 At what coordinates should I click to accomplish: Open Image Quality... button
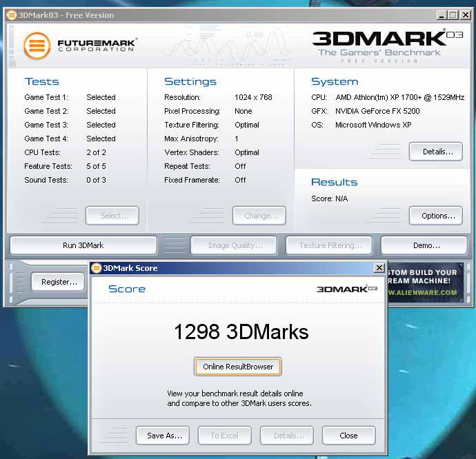click(x=234, y=245)
